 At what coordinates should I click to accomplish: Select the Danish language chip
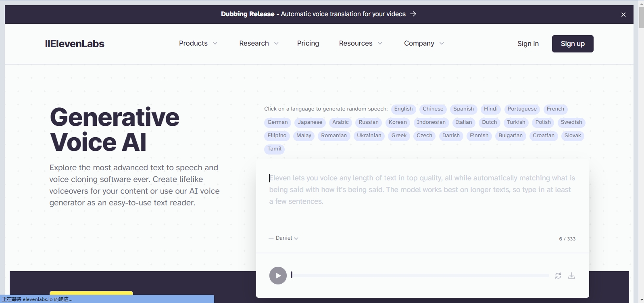451,136
